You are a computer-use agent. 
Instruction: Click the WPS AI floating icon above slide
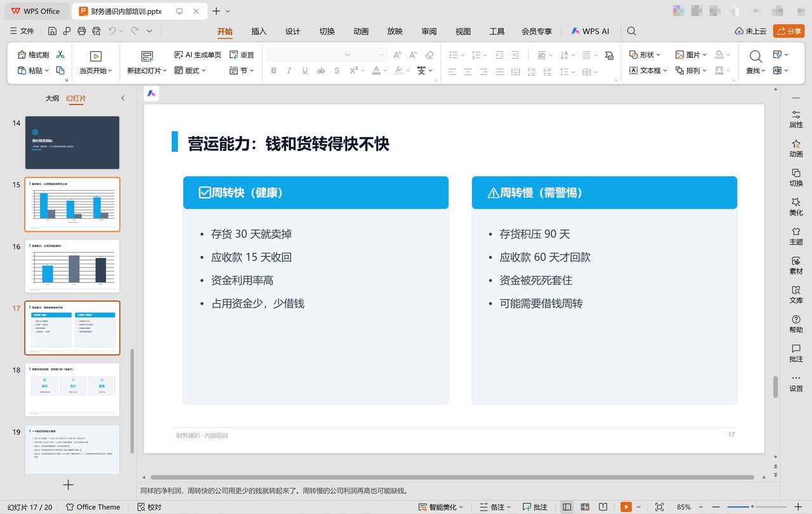(152, 93)
